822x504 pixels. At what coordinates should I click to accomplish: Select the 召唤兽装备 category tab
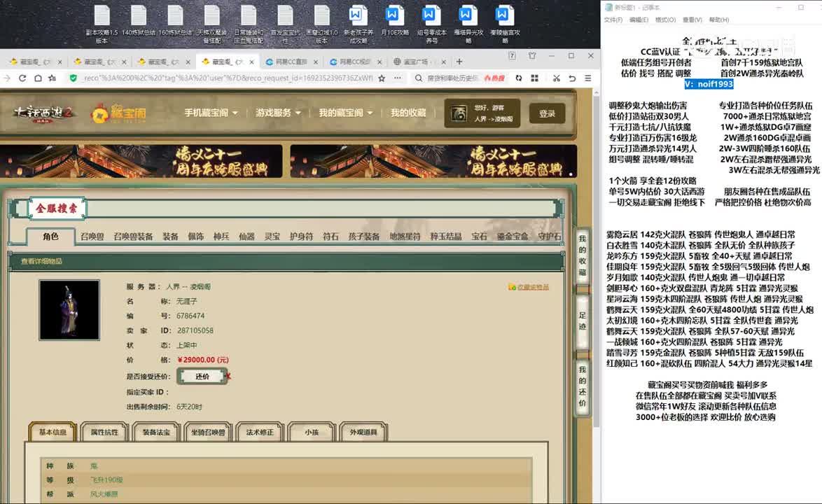(x=133, y=237)
